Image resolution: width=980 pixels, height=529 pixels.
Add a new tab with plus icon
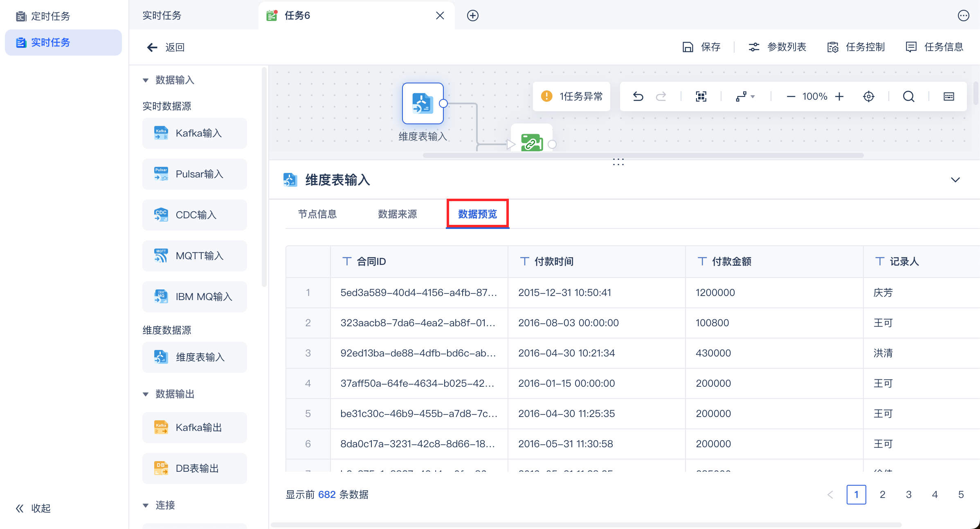pos(473,16)
